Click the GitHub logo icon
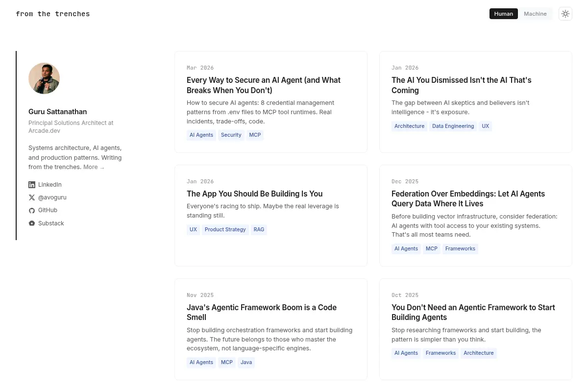 point(32,210)
